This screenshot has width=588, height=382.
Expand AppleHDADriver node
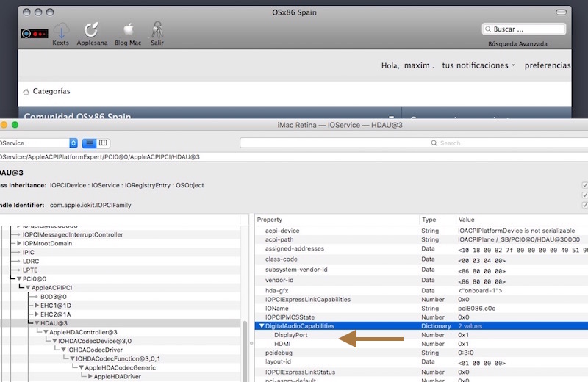tap(90, 376)
